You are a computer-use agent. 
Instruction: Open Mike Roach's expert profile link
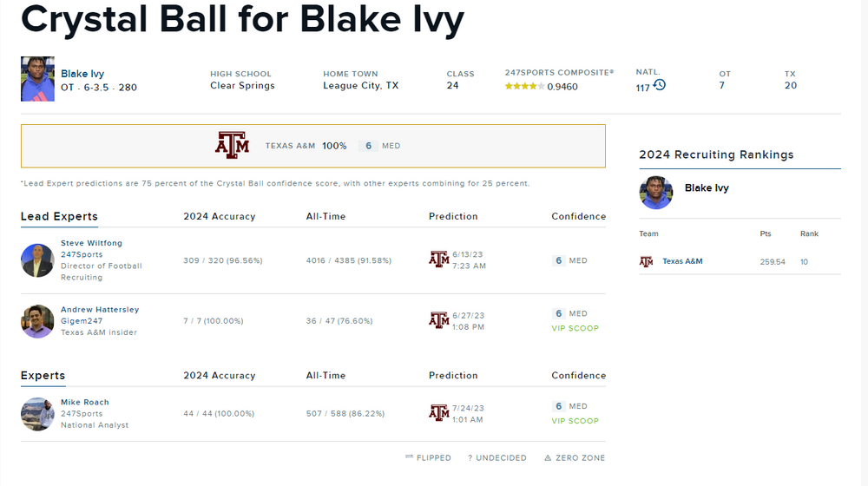coord(85,403)
